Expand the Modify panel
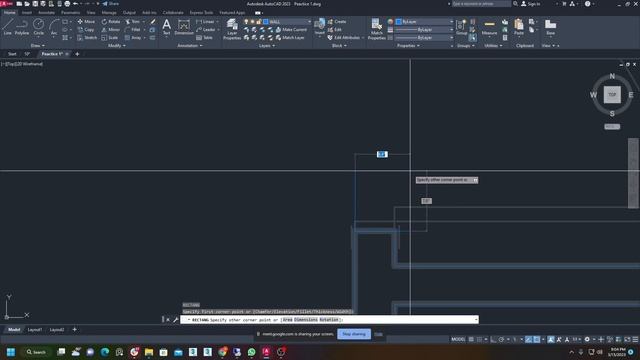This screenshot has width=640, height=360. coord(117,46)
